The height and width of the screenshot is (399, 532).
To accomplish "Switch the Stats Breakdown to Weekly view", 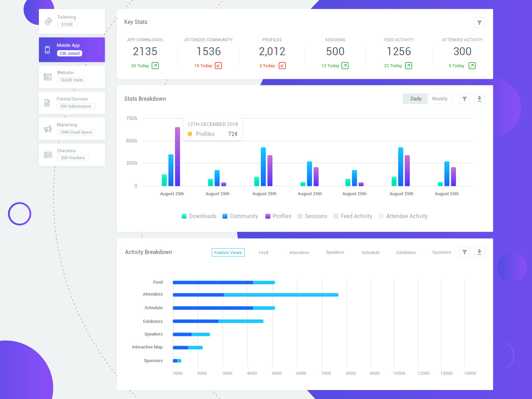I will (x=440, y=99).
